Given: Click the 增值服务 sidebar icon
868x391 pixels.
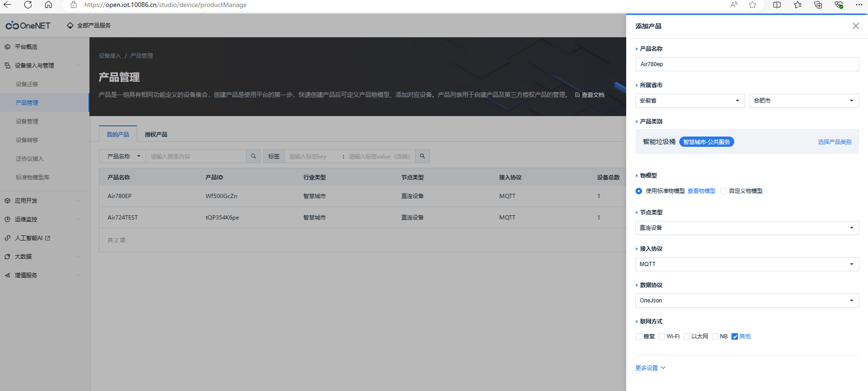Looking at the screenshot, I should pyautogui.click(x=7, y=275).
